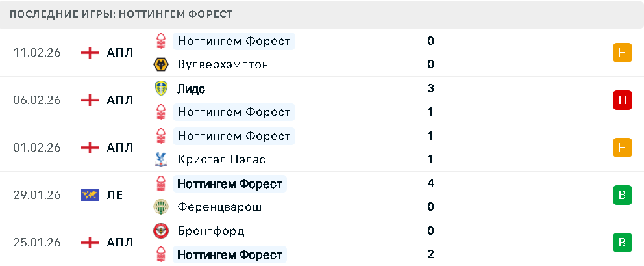Click the green win badge for 25.01.26
Screen dimensions: 644x266
coord(622,243)
